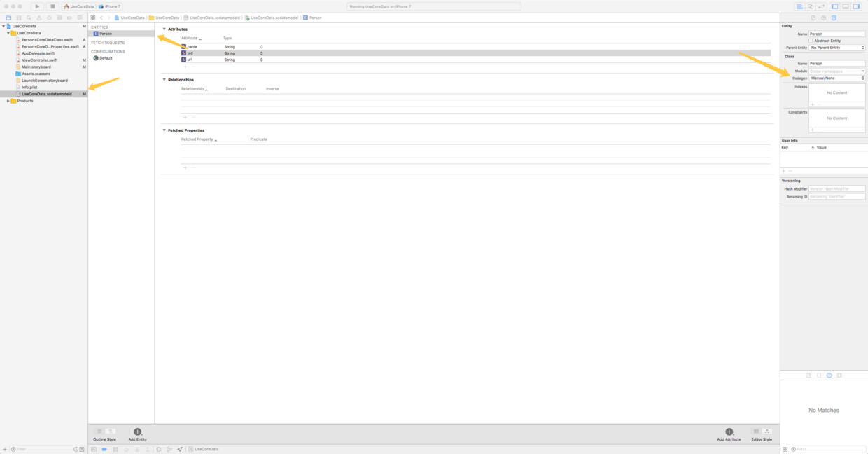Viewport: 868px width, 454px height.
Task: Show the Version editor
Action: tap(822, 6)
